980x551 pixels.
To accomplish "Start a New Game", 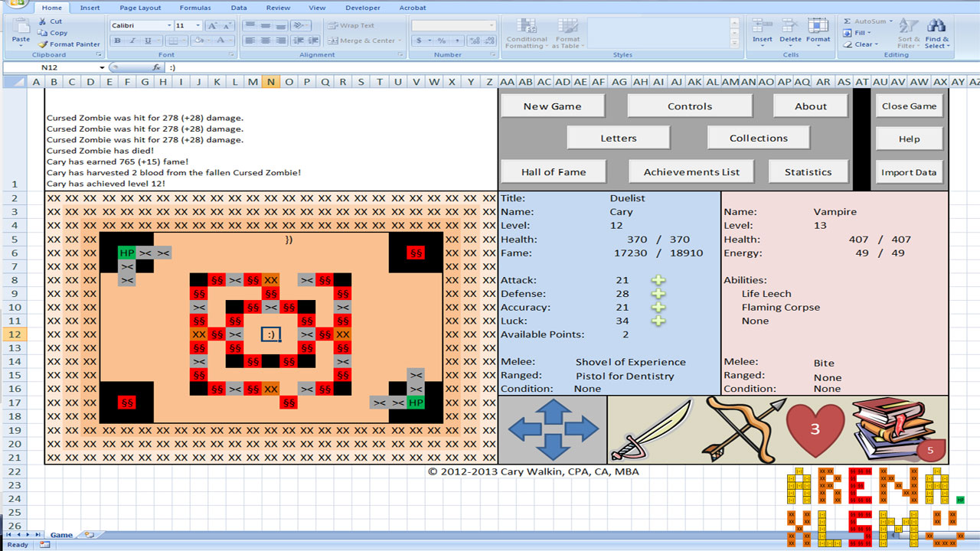I will click(552, 106).
